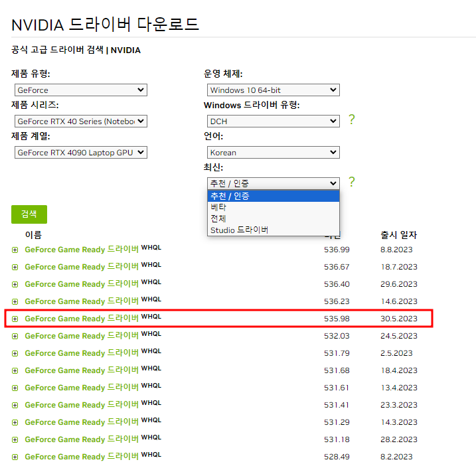476x474 pixels.
Task: Collapse the 추천 / 인증 dropdown box
Action: tap(274, 183)
